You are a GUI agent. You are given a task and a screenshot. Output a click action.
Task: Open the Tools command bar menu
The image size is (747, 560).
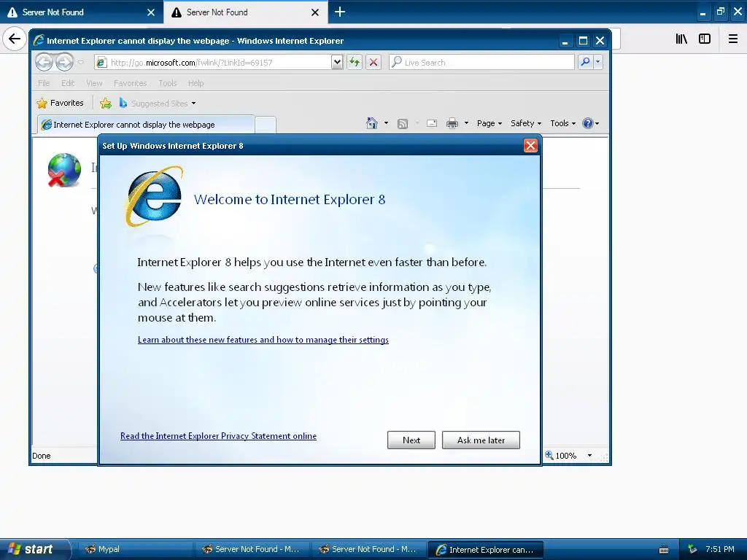point(562,123)
